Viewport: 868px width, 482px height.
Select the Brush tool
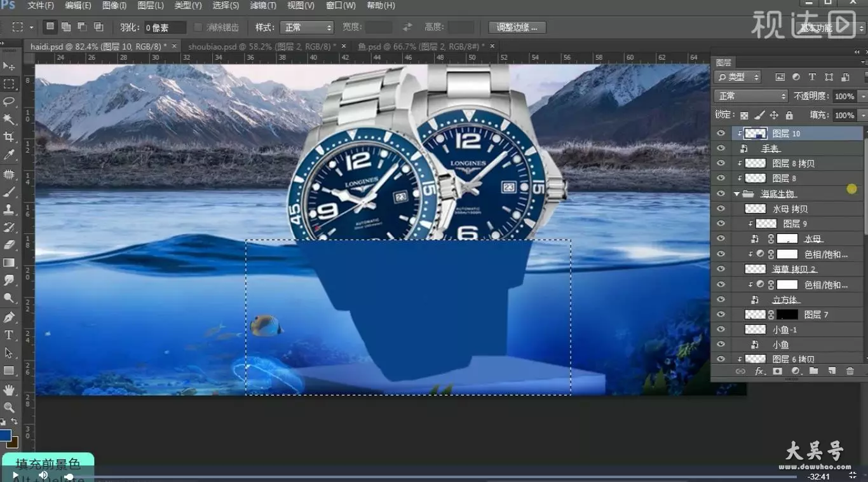pos(9,191)
